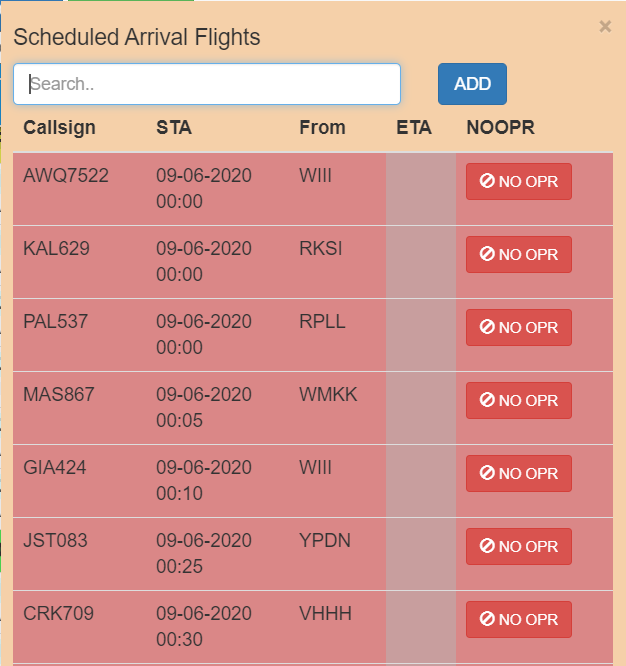The height and width of the screenshot is (666, 626).
Task: Click origin YPDN in JST083 row
Action: [x=326, y=541]
